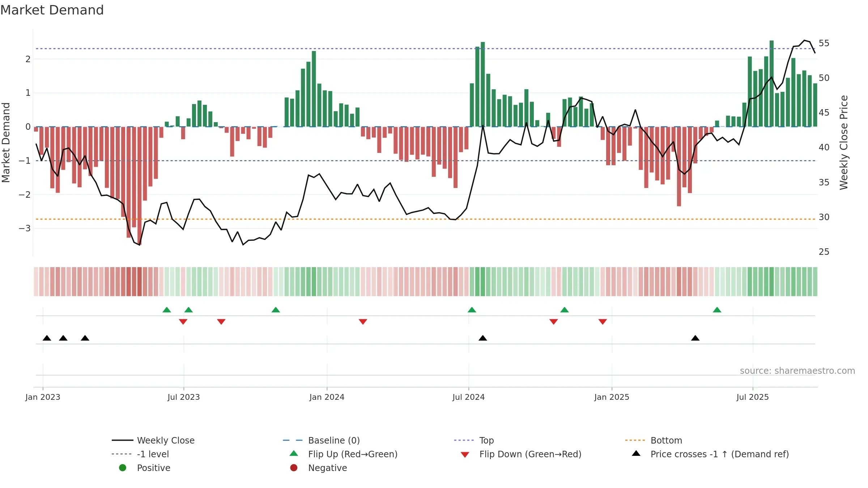Toggle the -1 level legend item
The width and height of the screenshot is (868, 488).
(x=140, y=454)
